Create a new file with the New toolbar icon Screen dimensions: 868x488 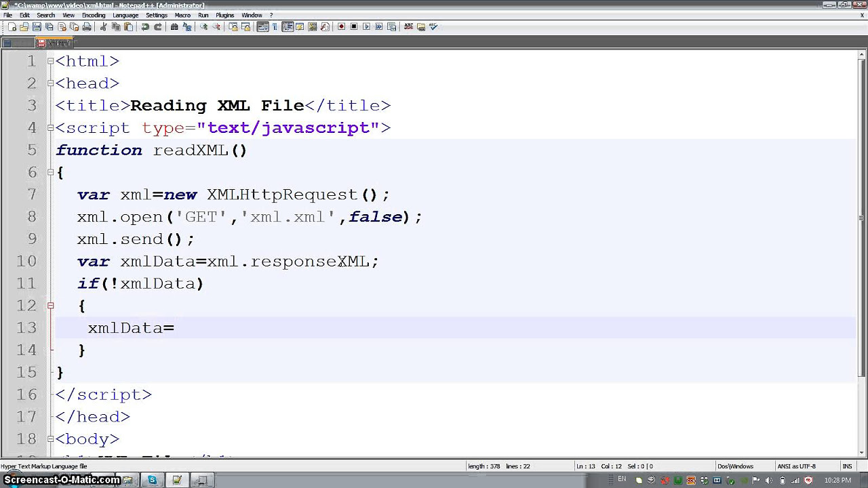(12, 27)
